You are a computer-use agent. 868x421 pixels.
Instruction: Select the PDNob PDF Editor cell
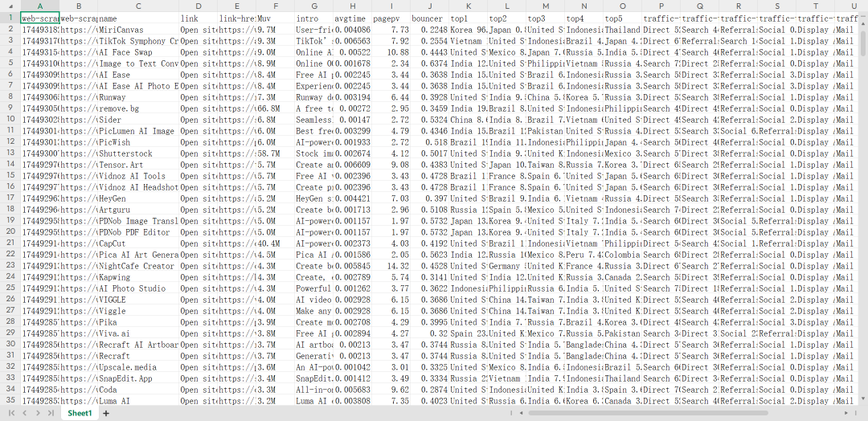[x=138, y=232]
